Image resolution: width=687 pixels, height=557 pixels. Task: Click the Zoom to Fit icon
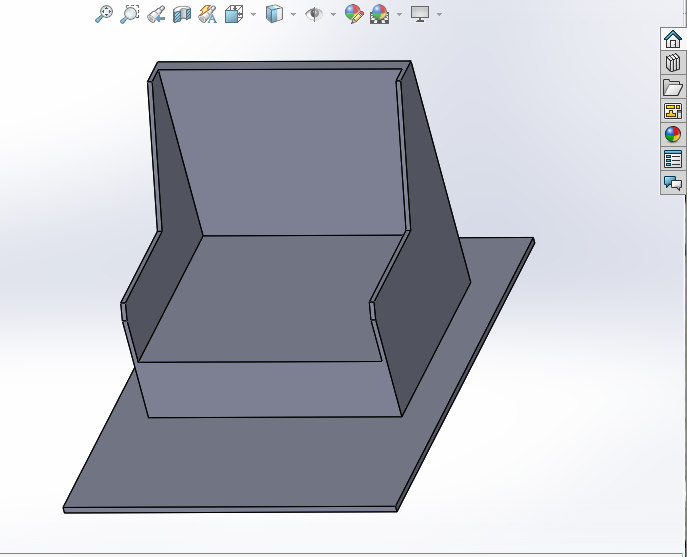104,14
